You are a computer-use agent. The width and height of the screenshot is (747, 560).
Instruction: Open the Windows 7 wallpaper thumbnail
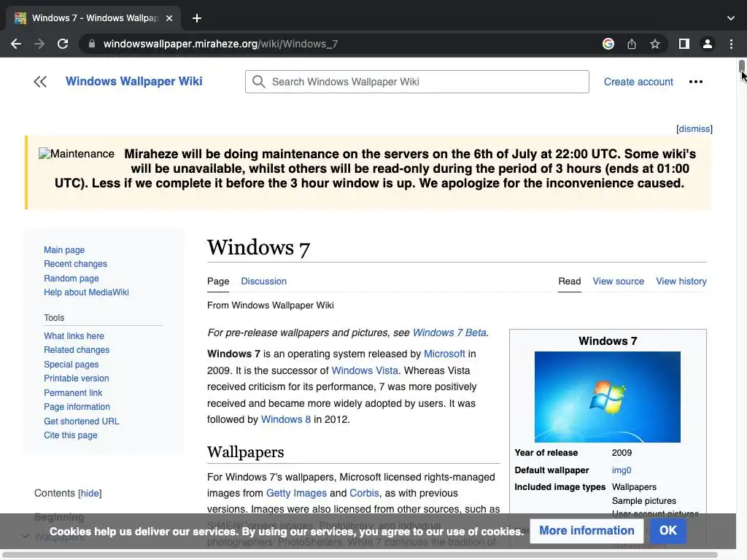(x=608, y=397)
